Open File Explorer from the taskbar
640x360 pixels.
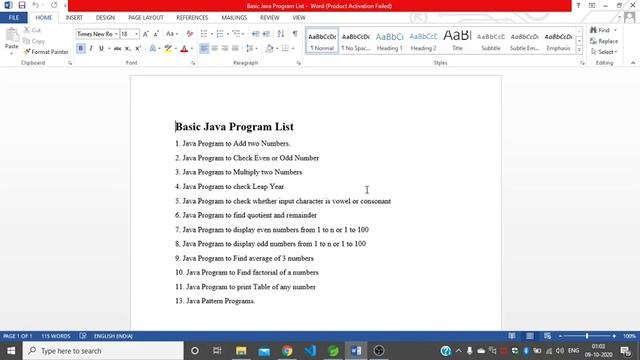coord(241,351)
